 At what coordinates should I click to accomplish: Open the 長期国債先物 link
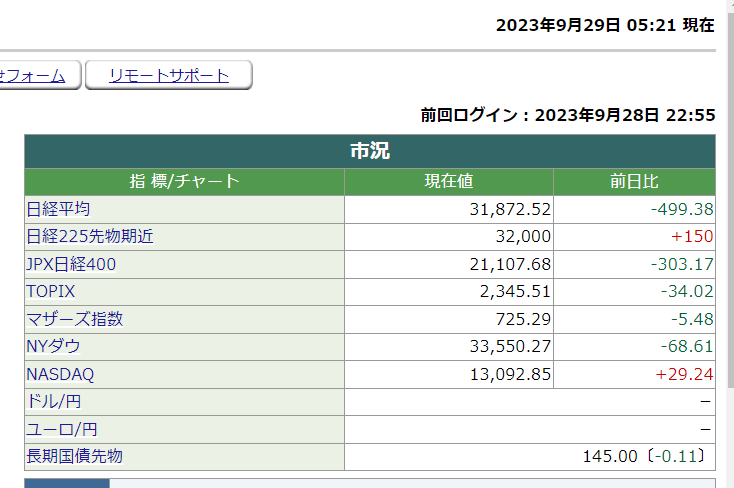[x=75, y=457]
